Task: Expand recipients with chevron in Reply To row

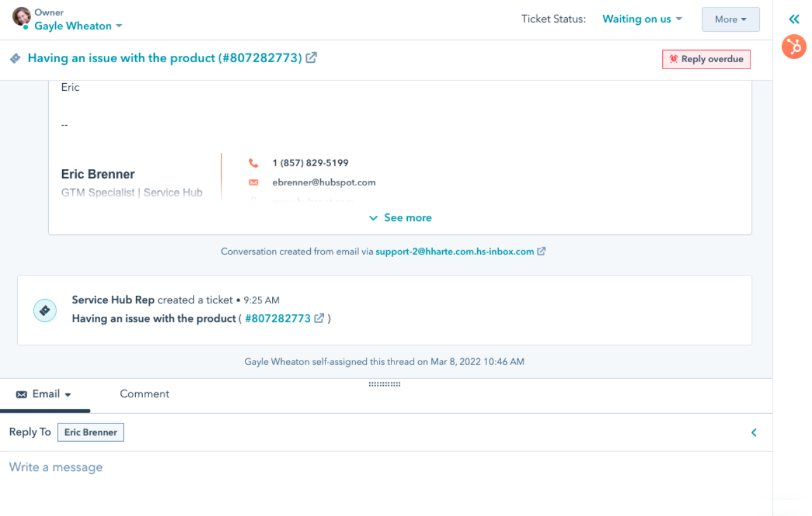Action: (754, 432)
